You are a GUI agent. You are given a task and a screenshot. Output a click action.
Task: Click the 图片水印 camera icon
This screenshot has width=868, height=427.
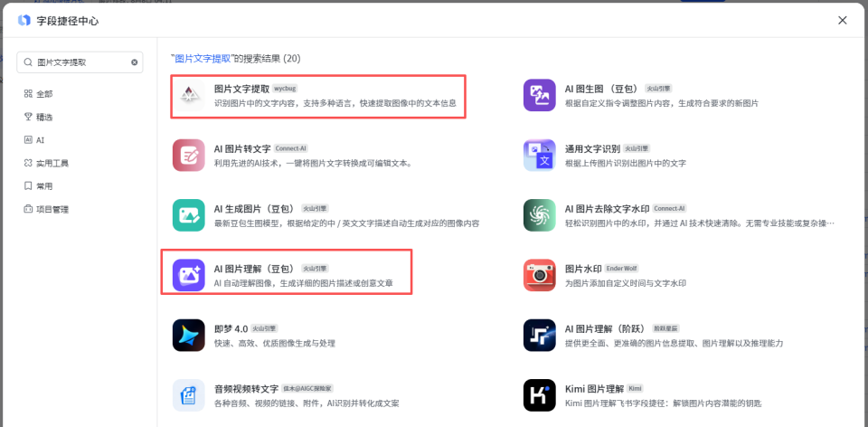point(540,275)
